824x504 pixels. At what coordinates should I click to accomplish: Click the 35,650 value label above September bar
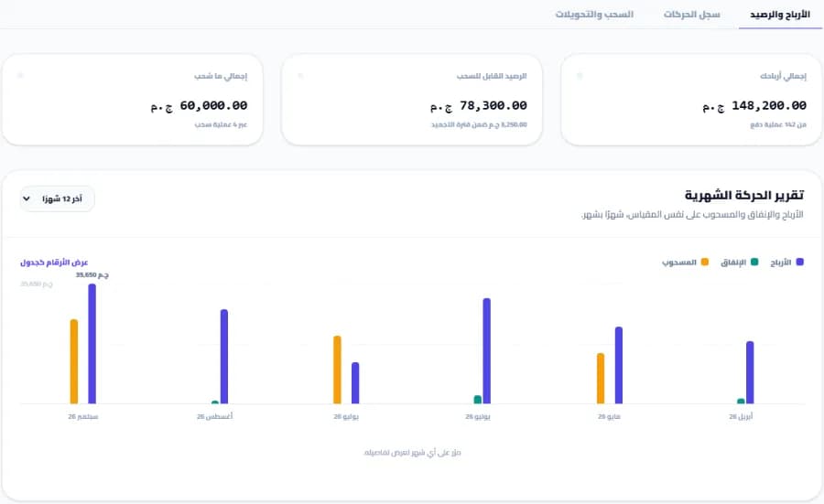pos(92,274)
